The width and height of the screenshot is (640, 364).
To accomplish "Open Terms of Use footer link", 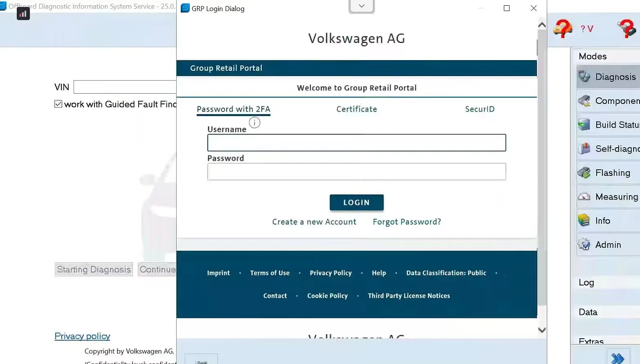I will tap(270, 273).
